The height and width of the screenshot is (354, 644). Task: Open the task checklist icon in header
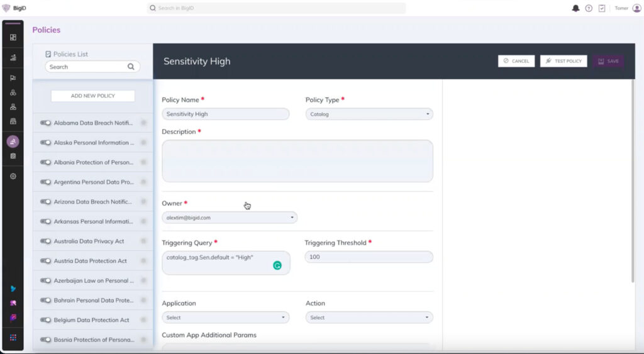602,8
